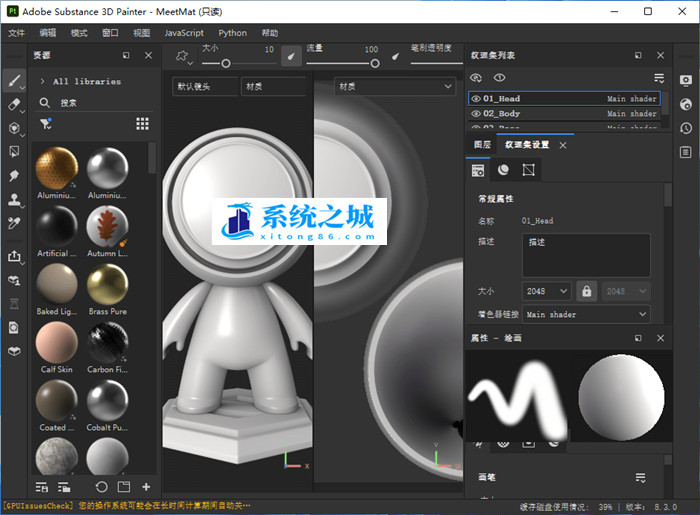
Task: Click the asset filter funnel icon
Action: [45, 123]
